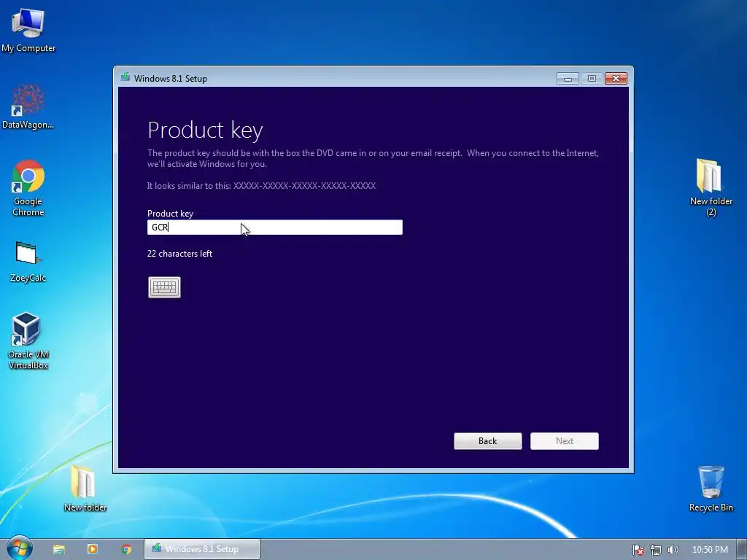This screenshot has height=560, width=747.
Task: Open Action Center flag tray icon
Action: click(x=638, y=550)
